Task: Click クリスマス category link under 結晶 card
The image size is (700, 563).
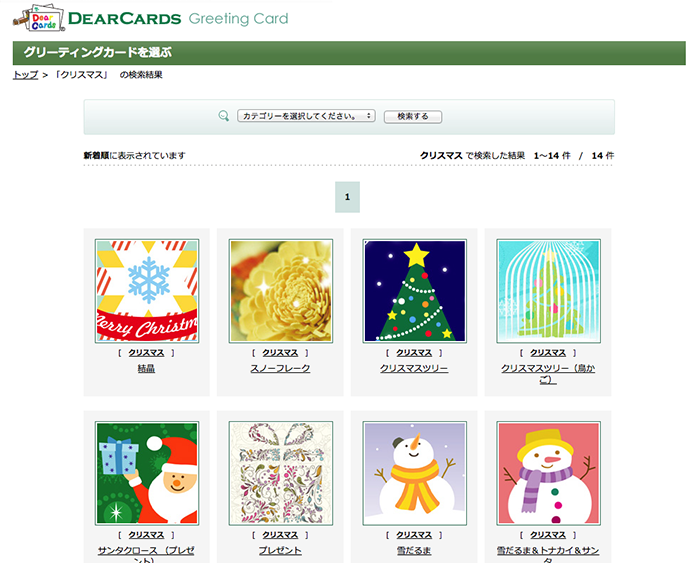Action: 146,353
